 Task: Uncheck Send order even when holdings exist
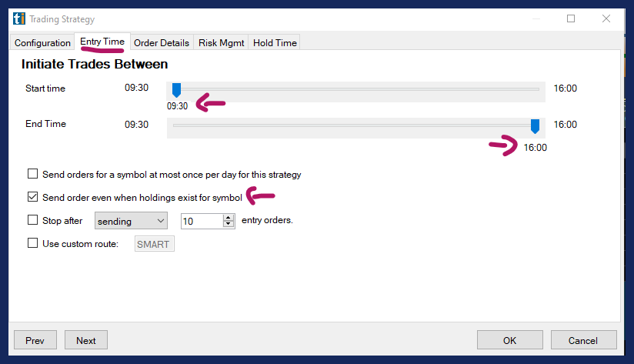[32, 198]
